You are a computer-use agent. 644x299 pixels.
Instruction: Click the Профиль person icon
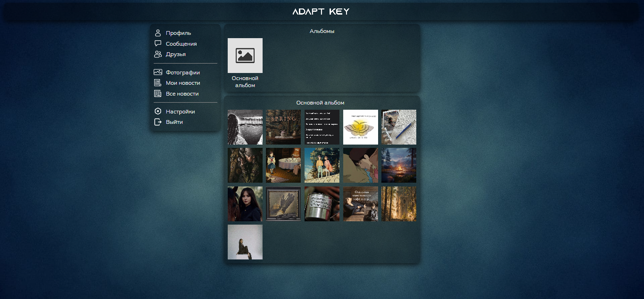(x=158, y=33)
